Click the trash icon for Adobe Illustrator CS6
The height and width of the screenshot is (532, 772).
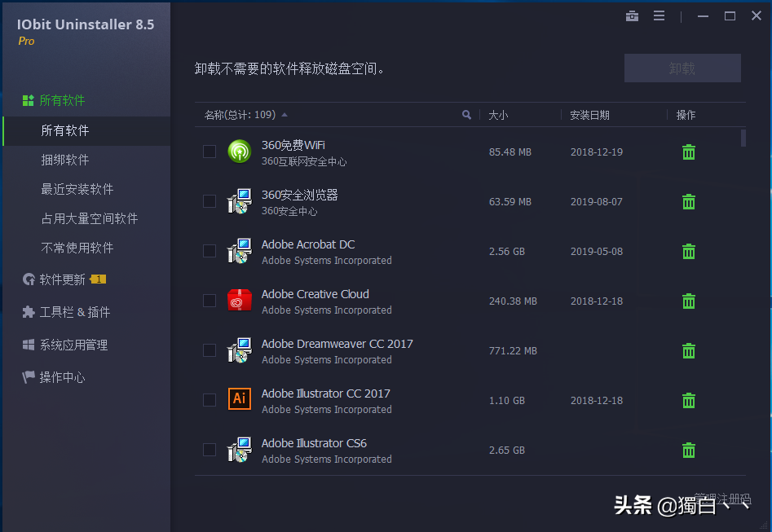click(689, 450)
